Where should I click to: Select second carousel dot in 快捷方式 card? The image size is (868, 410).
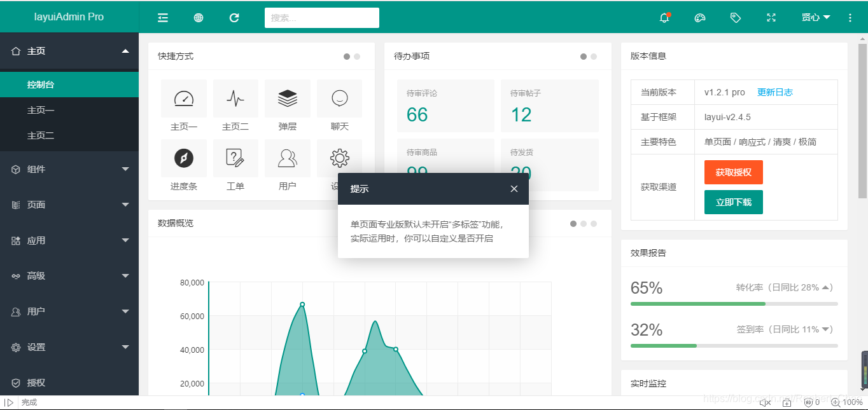pyautogui.click(x=357, y=57)
